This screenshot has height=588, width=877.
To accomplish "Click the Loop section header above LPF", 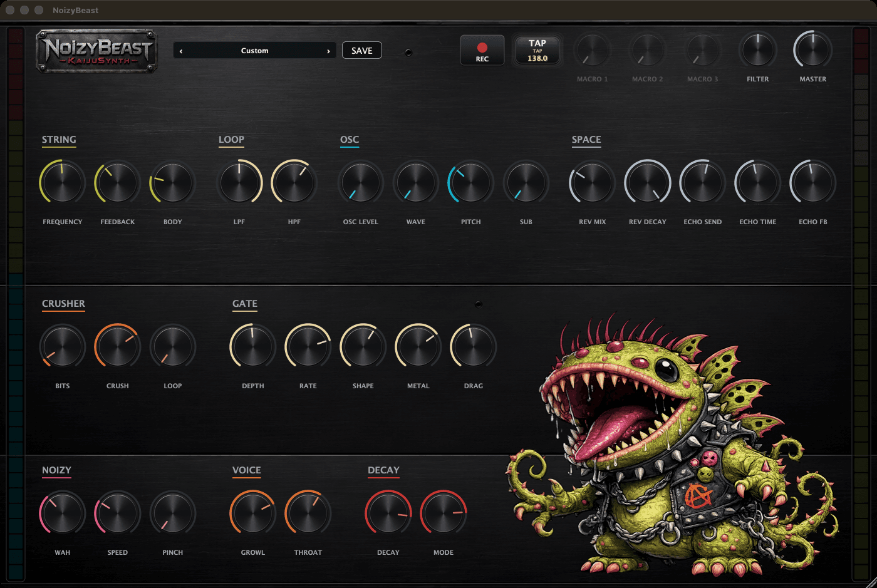I will [x=231, y=140].
